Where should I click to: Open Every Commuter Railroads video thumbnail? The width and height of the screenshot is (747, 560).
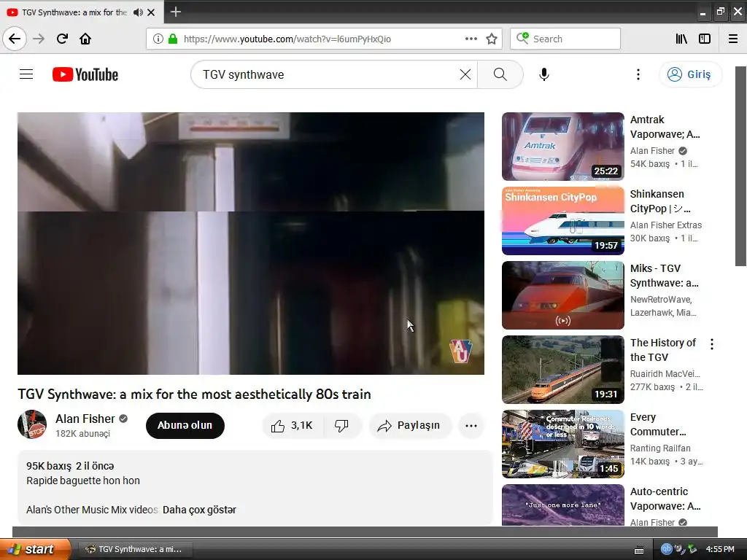pyautogui.click(x=562, y=444)
